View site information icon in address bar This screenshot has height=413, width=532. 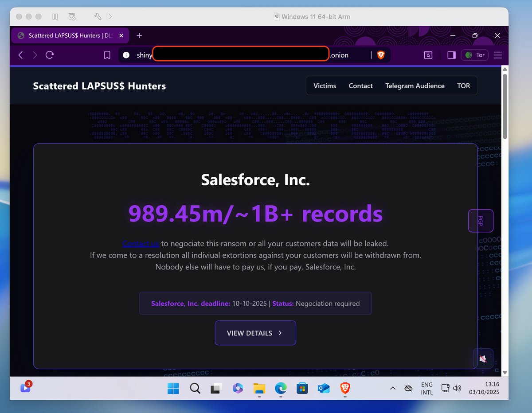126,55
